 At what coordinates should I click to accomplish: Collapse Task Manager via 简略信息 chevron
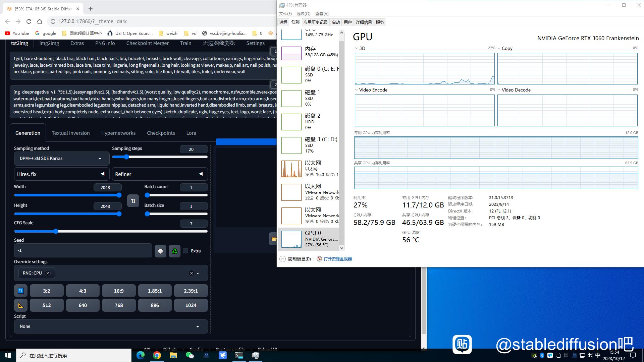pyautogui.click(x=282, y=259)
